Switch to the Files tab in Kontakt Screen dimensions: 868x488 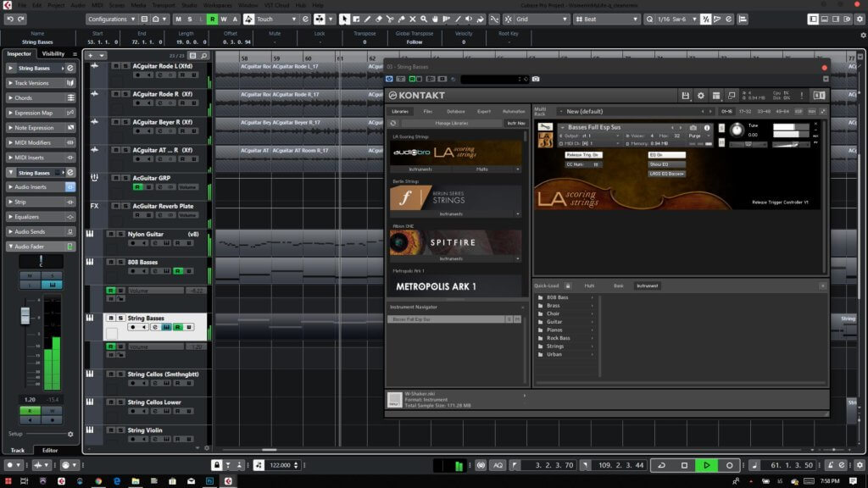[428, 111]
